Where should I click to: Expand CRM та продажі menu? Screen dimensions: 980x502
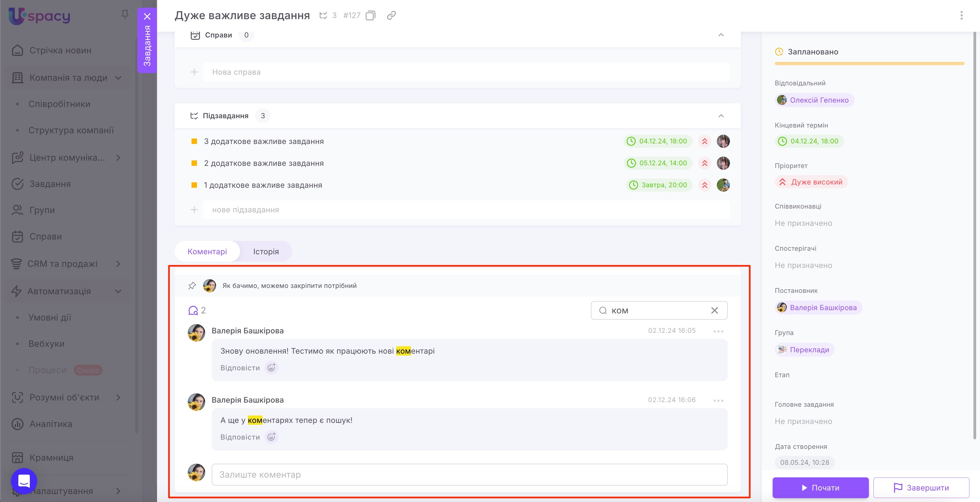pos(118,264)
